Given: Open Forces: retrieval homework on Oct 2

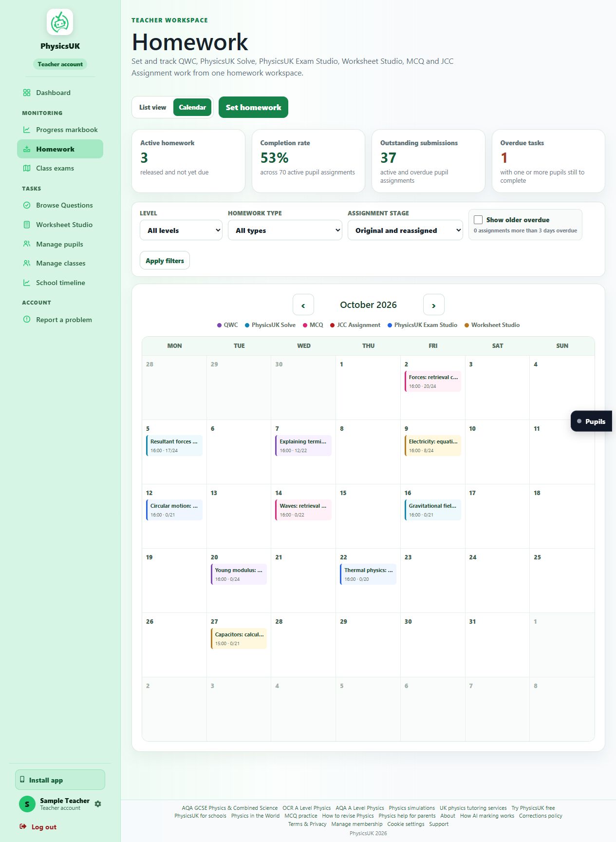Looking at the screenshot, I should click(433, 381).
